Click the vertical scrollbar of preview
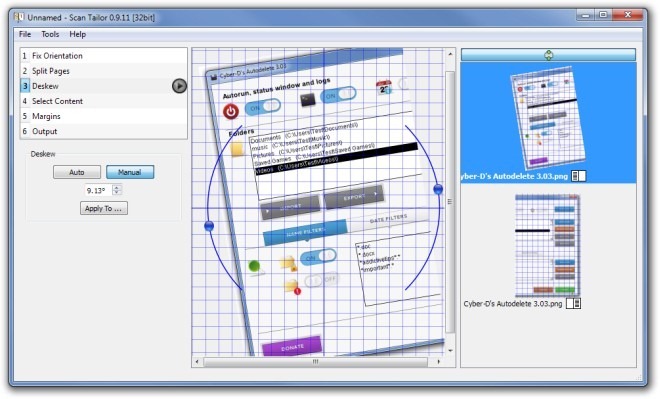This screenshot has width=660, height=399. (450, 202)
